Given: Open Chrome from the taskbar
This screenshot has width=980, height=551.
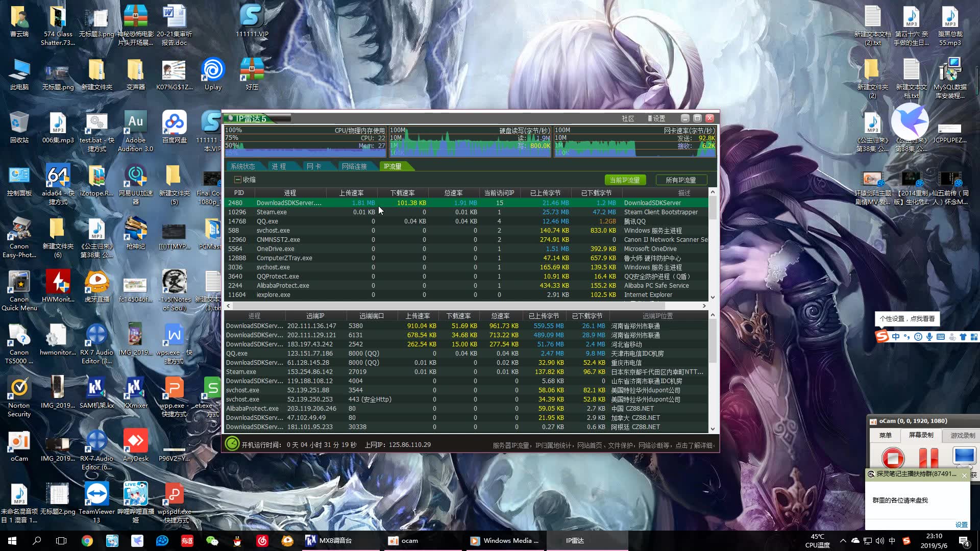Looking at the screenshot, I should [87, 541].
